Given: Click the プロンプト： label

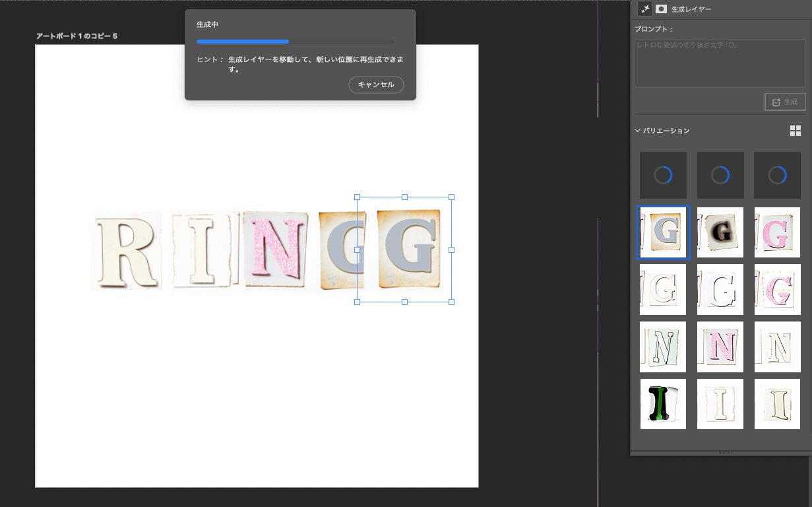Looking at the screenshot, I should tap(654, 30).
